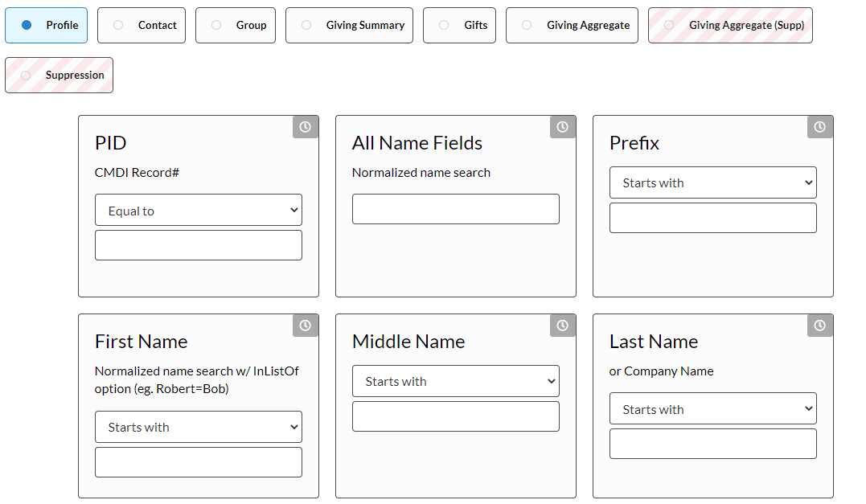Click clock icon on All Name Fields card
Viewport: 866px width, 504px height.
tap(563, 127)
